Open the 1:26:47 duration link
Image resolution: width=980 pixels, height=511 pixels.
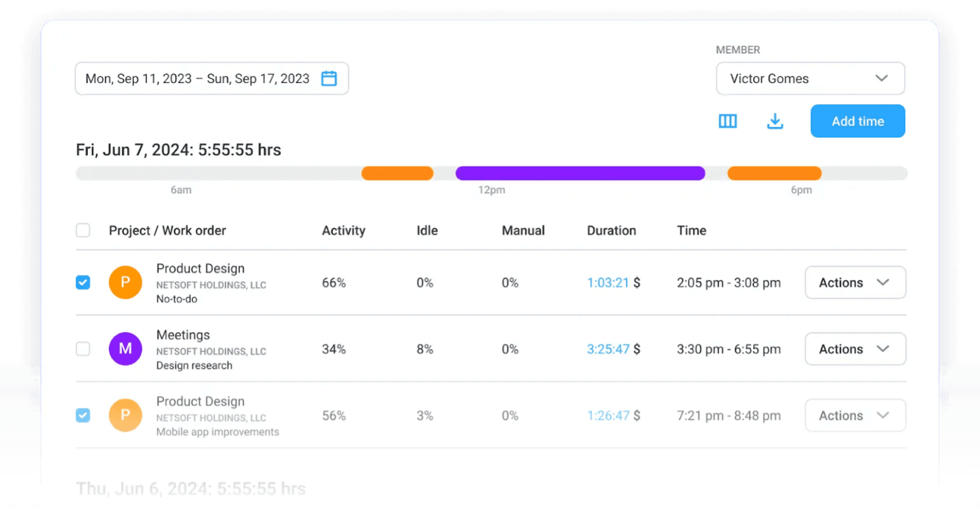pyautogui.click(x=608, y=416)
